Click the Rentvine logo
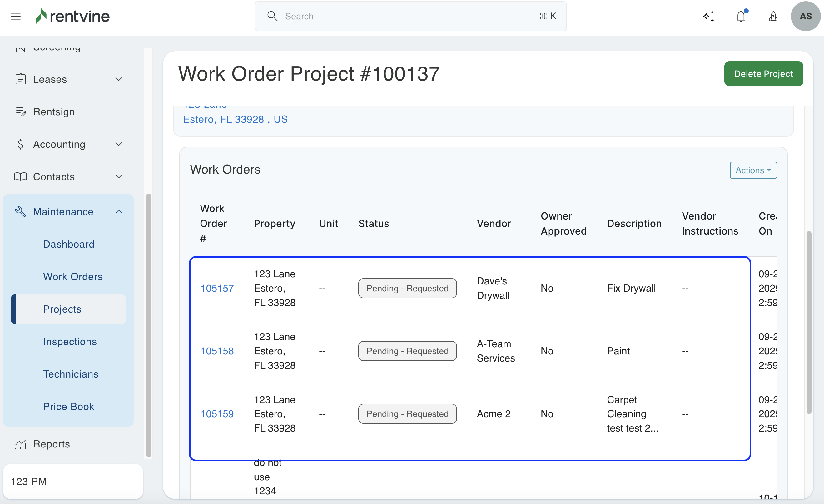Viewport: 824px width, 504px height. point(72,16)
